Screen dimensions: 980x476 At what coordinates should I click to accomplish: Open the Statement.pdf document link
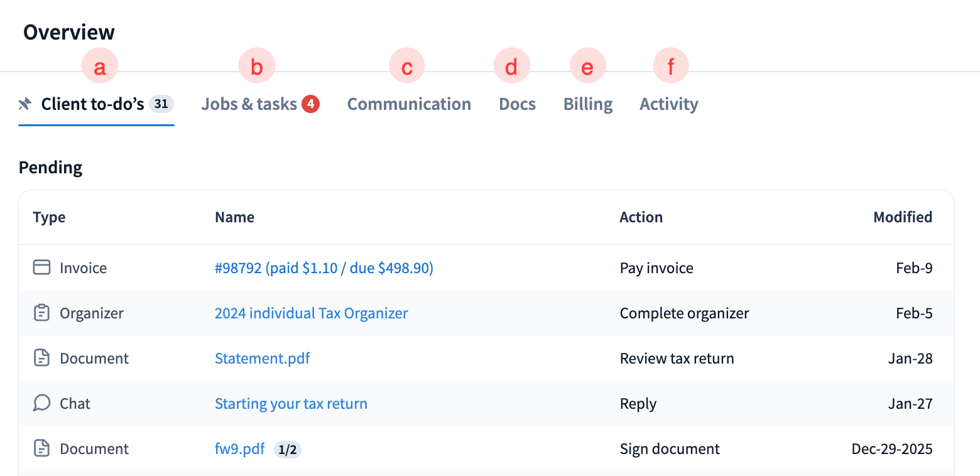pos(262,359)
